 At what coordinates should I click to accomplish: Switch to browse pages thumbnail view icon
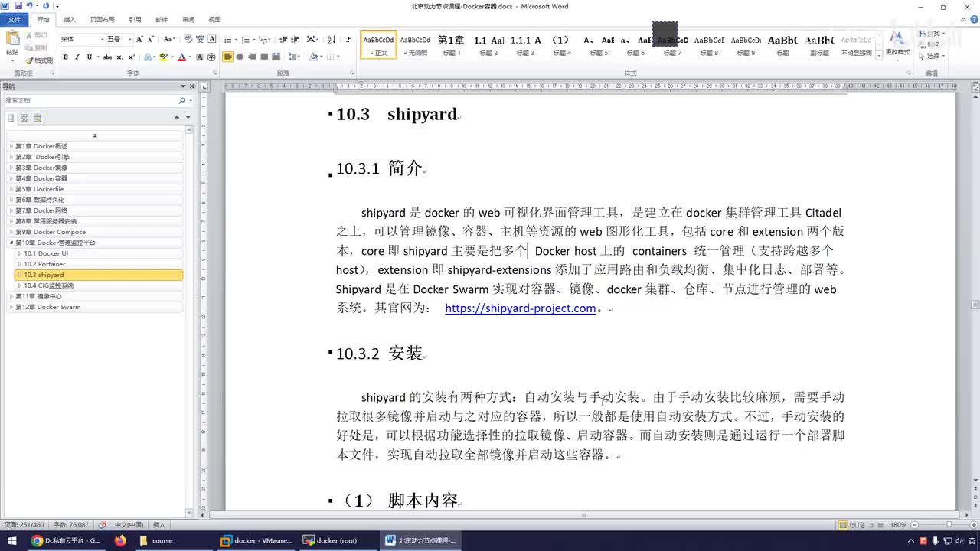[x=24, y=118]
